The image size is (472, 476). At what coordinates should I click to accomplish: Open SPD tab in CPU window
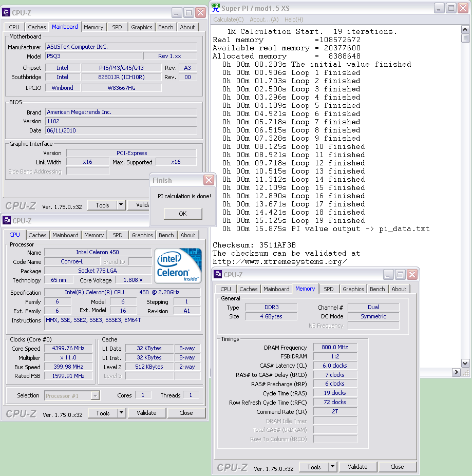[x=118, y=235]
